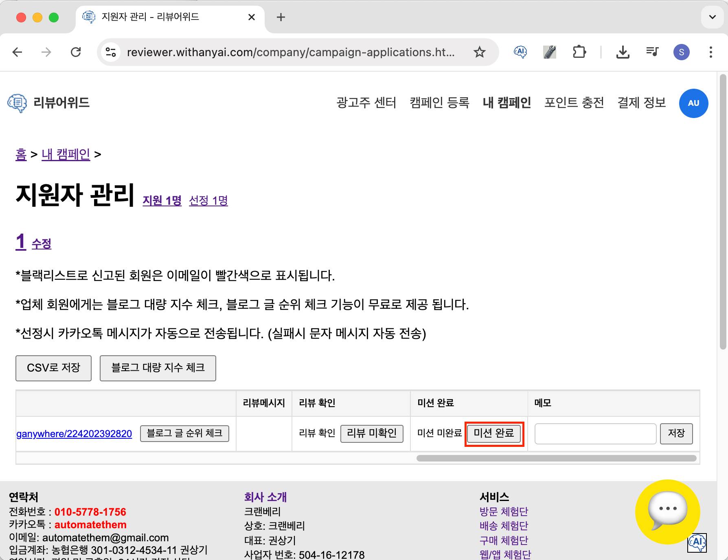Click the AI extension icon in toolbar
The width and height of the screenshot is (728, 560).
(520, 52)
